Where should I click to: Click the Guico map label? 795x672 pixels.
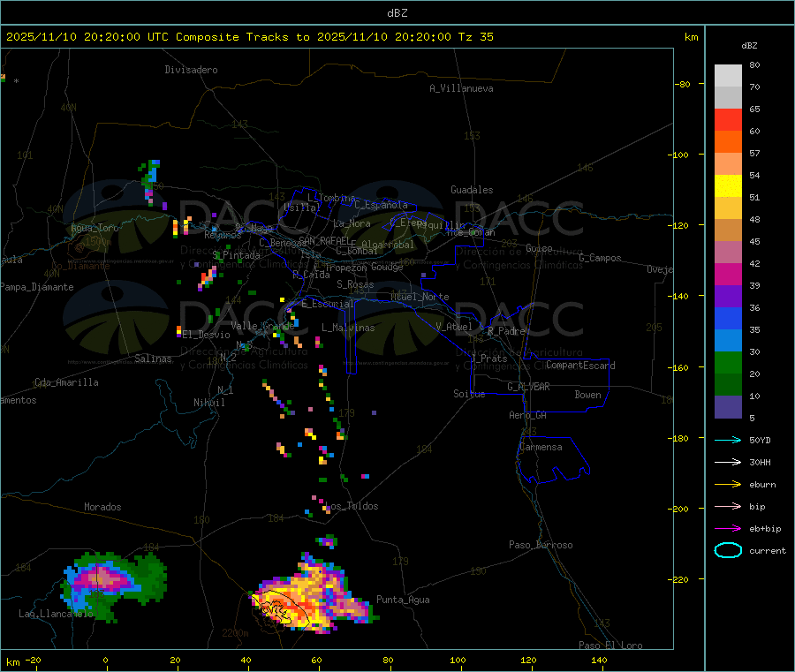click(539, 248)
